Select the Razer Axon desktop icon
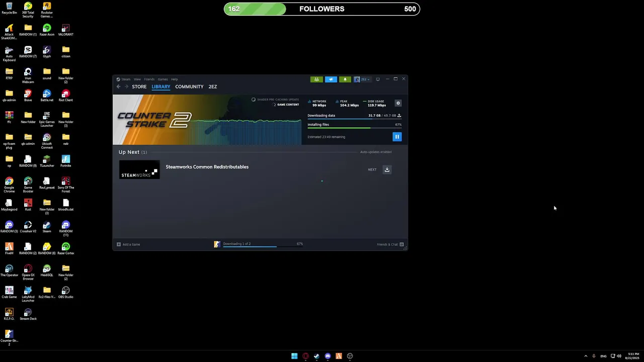 (47, 30)
